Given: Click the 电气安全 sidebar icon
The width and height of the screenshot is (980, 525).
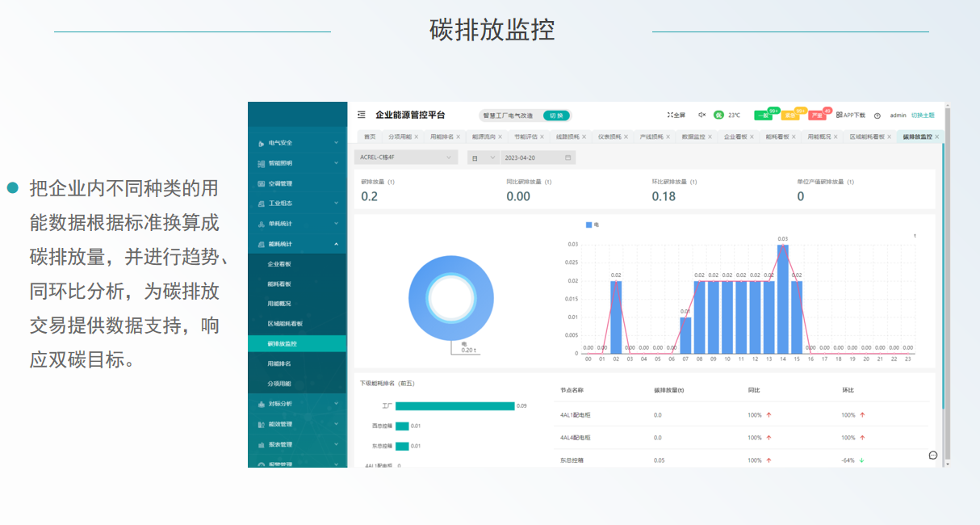Looking at the screenshot, I should pos(261,143).
